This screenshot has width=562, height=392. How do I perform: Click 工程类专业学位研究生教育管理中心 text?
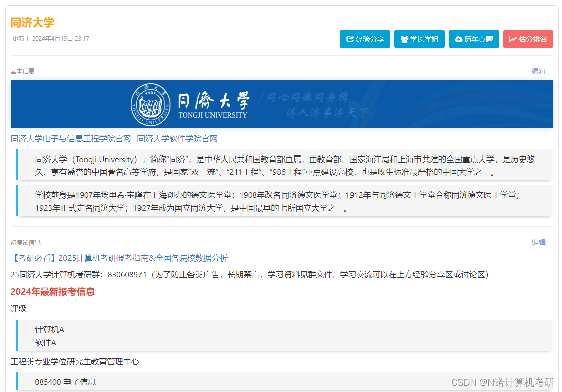pyautogui.click(x=75, y=362)
